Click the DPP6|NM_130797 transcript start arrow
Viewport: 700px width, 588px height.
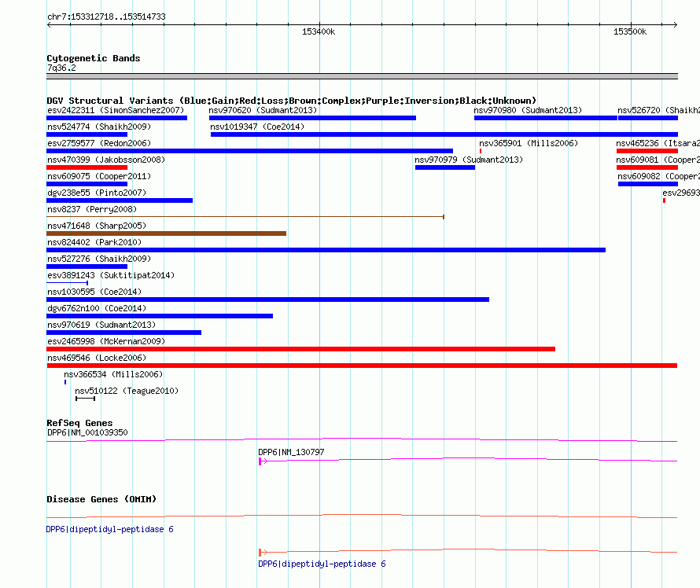click(x=263, y=461)
